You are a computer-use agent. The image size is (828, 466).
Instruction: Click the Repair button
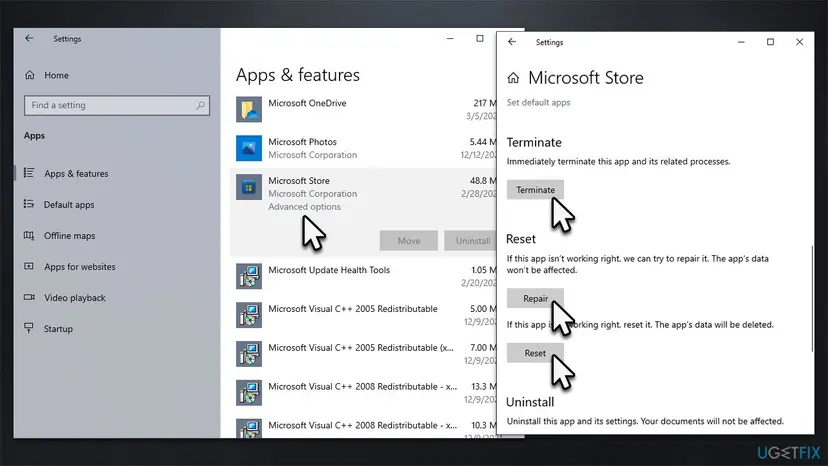tap(535, 299)
